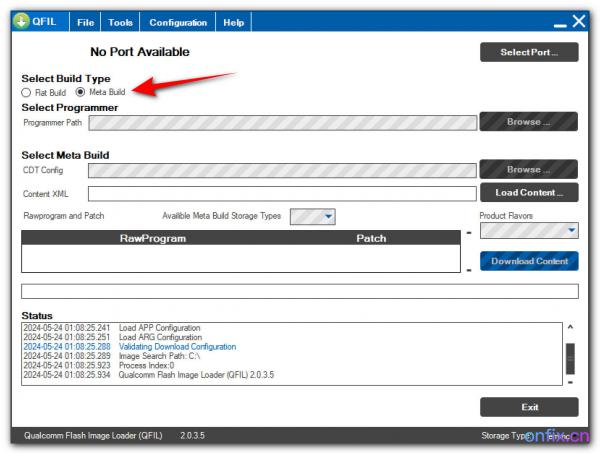Click 'No Port Available' text
600x454 pixels.
point(140,52)
